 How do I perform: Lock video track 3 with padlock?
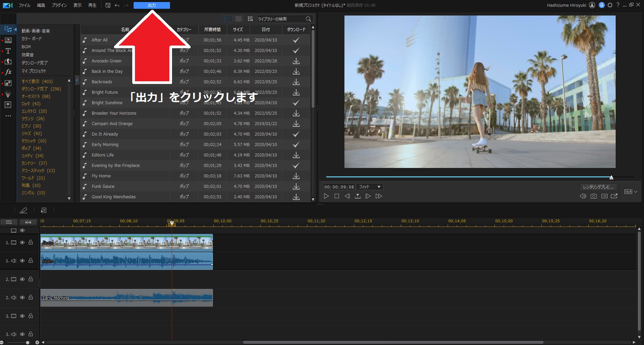point(31,316)
